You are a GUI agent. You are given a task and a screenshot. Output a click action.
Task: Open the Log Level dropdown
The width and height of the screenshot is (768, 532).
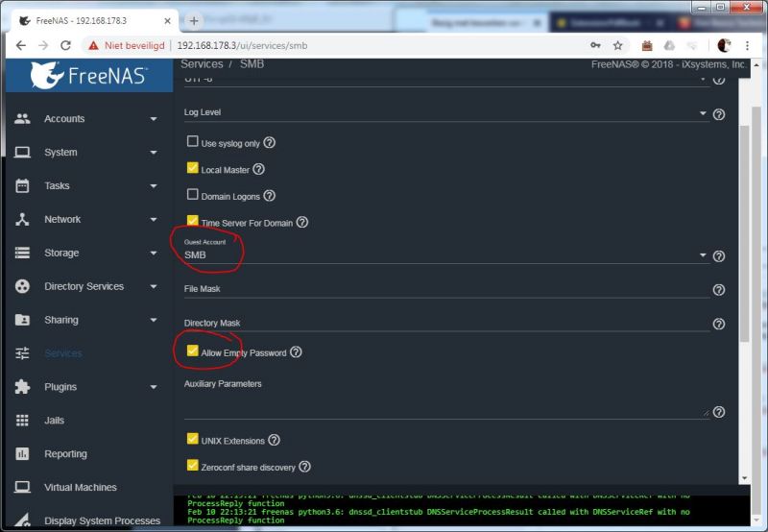(x=446, y=113)
